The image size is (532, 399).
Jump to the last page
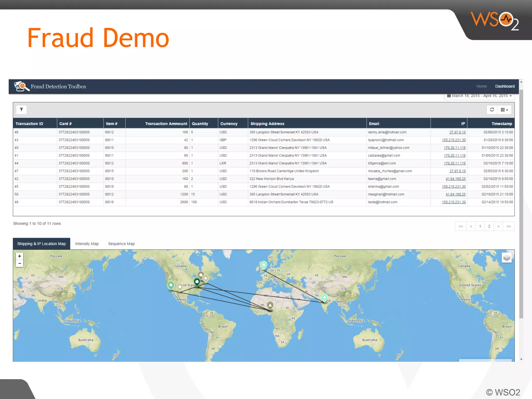pos(509,226)
